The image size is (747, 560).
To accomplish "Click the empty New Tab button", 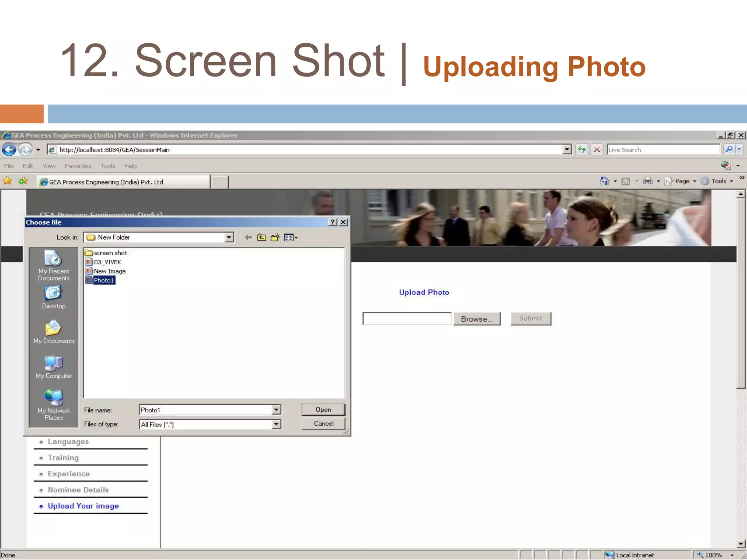I will (x=220, y=182).
